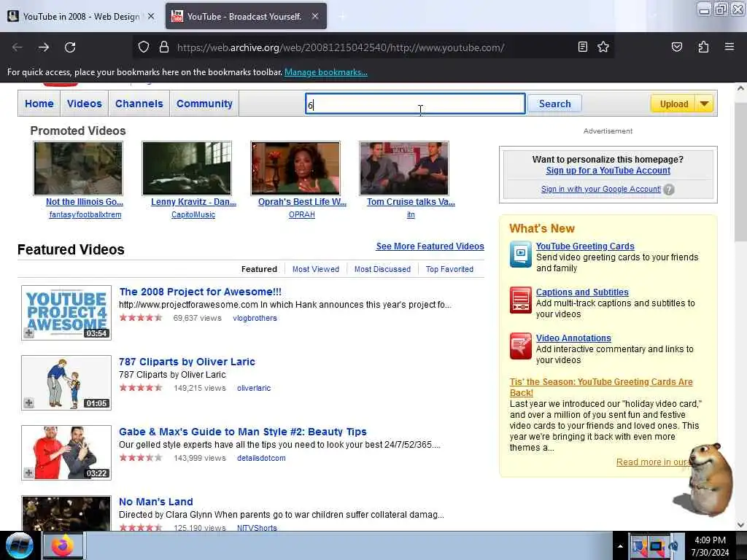Open the Channels navigation tab
Screen dimensions: 747x560
(x=139, y=104)
